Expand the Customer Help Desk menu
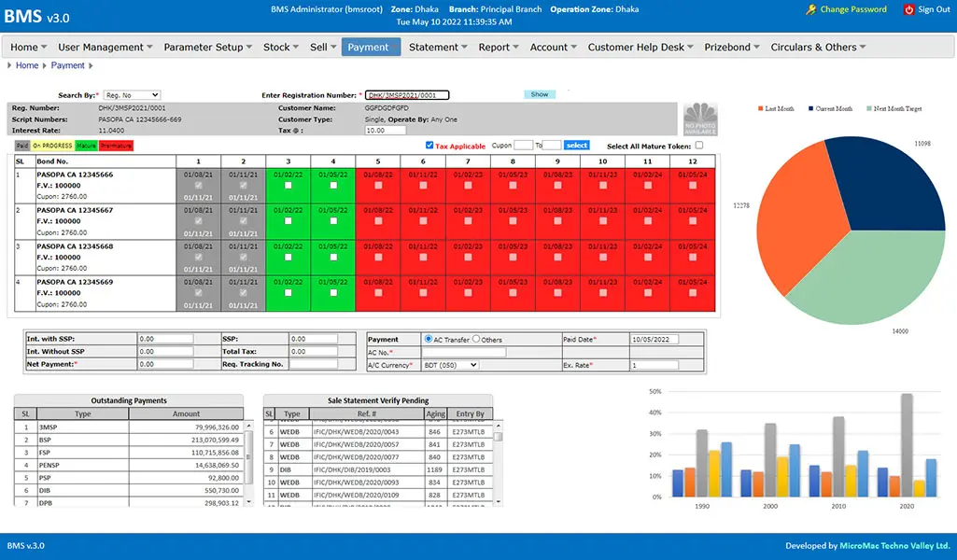 click(x=640, y=47)
